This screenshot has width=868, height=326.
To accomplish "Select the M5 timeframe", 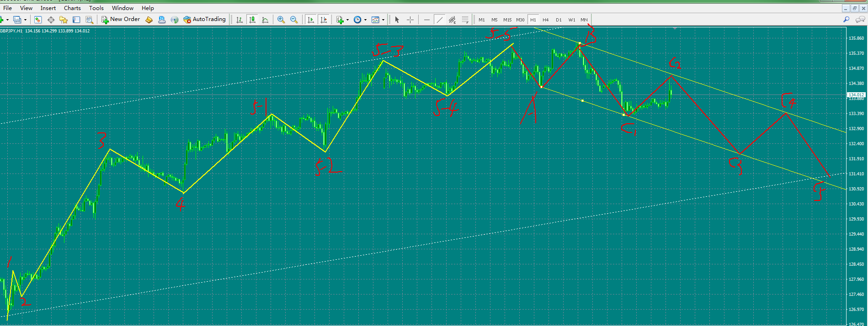I will 495,20.
